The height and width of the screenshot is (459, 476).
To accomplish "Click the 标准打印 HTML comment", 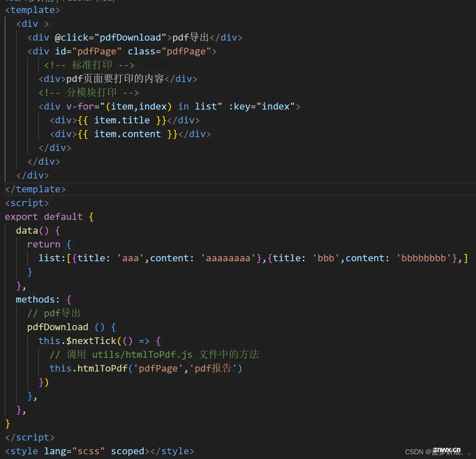I will tap(89, 65).
